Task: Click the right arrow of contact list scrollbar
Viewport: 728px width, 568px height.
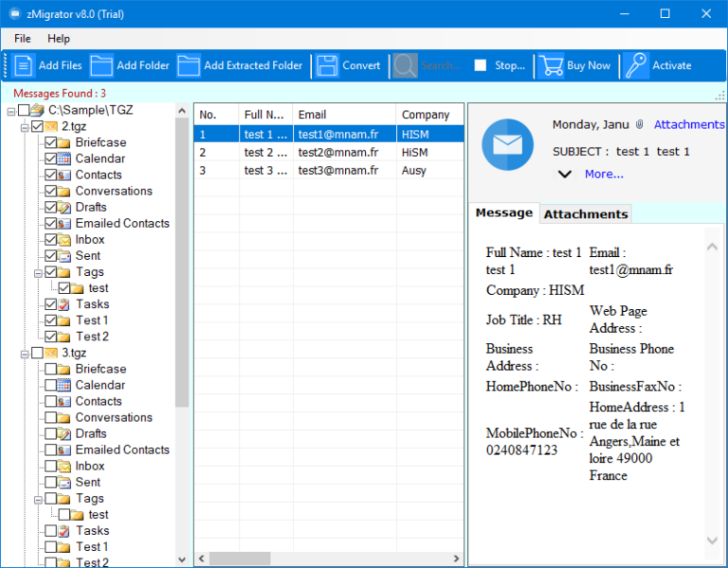Action: (x=456, y=559)
